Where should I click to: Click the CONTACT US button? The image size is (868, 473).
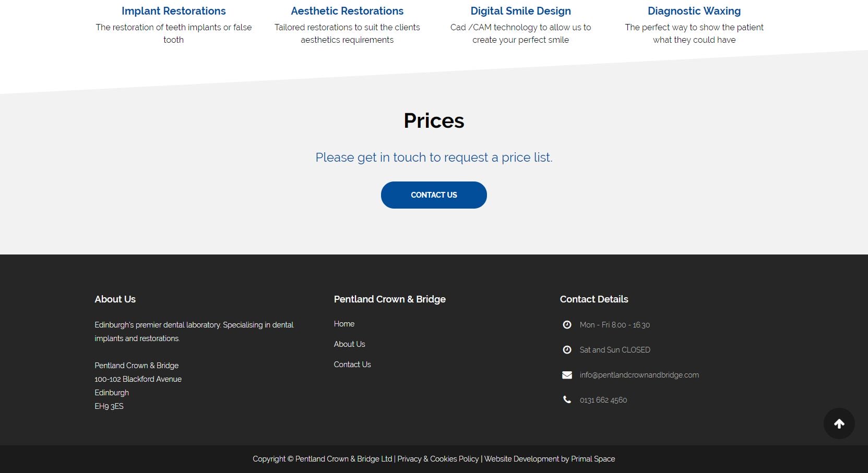[434, 195]
